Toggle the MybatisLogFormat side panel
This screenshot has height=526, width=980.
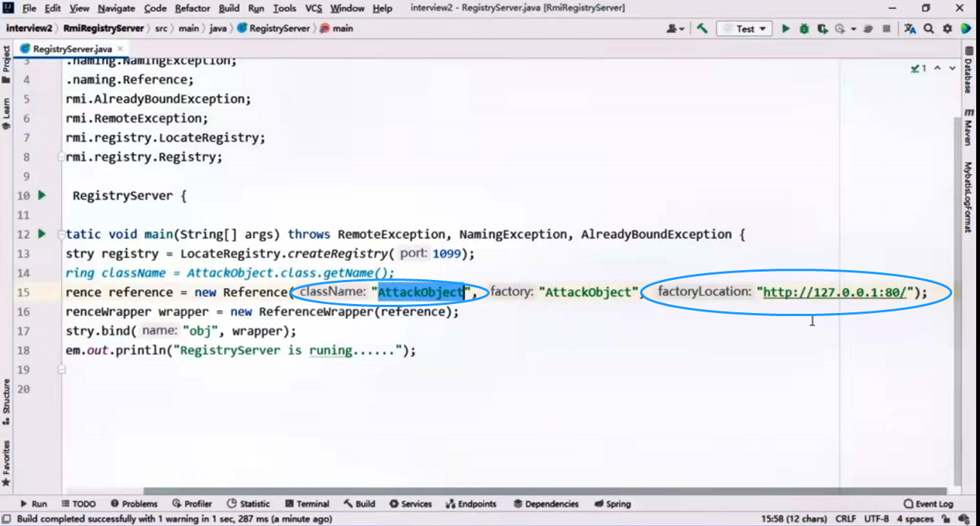point(969,196)
